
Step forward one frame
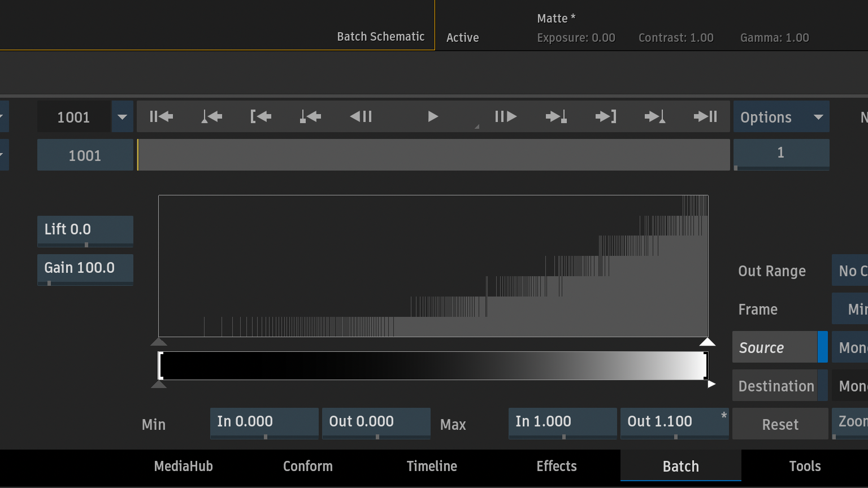click(x=505, y=116)
